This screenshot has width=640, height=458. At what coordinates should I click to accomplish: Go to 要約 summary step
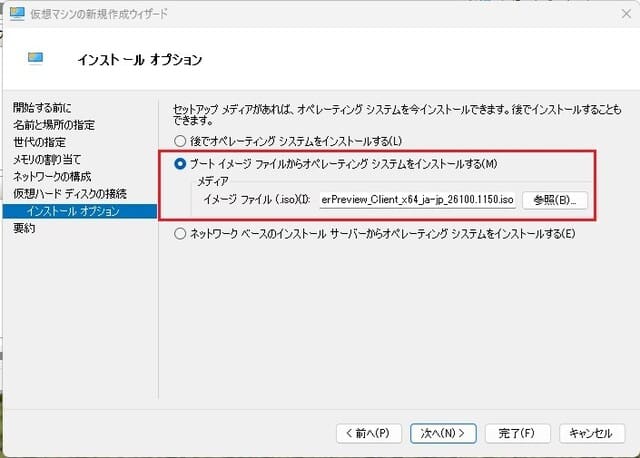pyautogui.click(x=25, y=228)
